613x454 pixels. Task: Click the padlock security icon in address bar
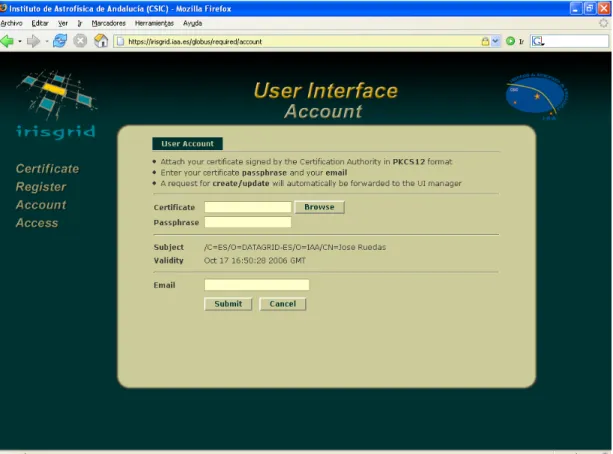tap(485, 41)
